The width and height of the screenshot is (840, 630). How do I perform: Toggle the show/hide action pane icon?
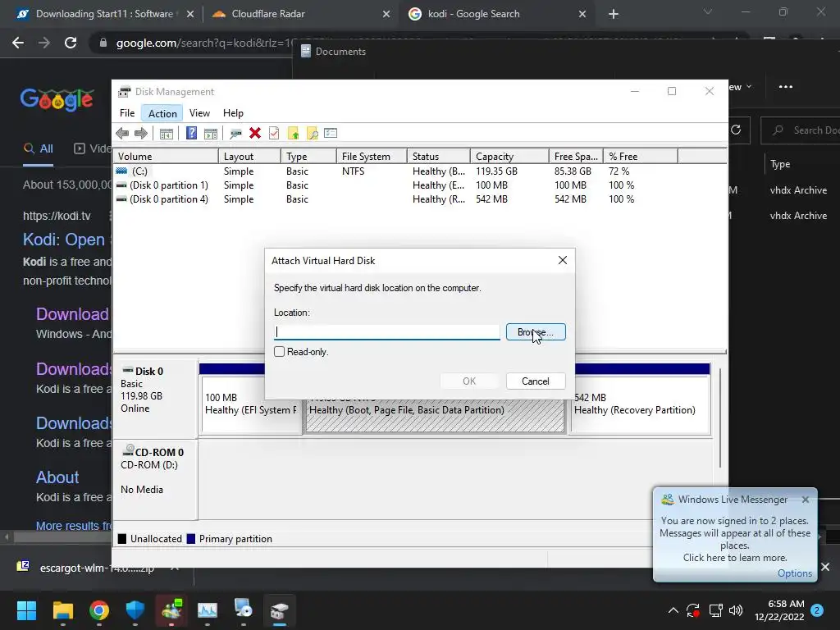click(x=211, y=134)
